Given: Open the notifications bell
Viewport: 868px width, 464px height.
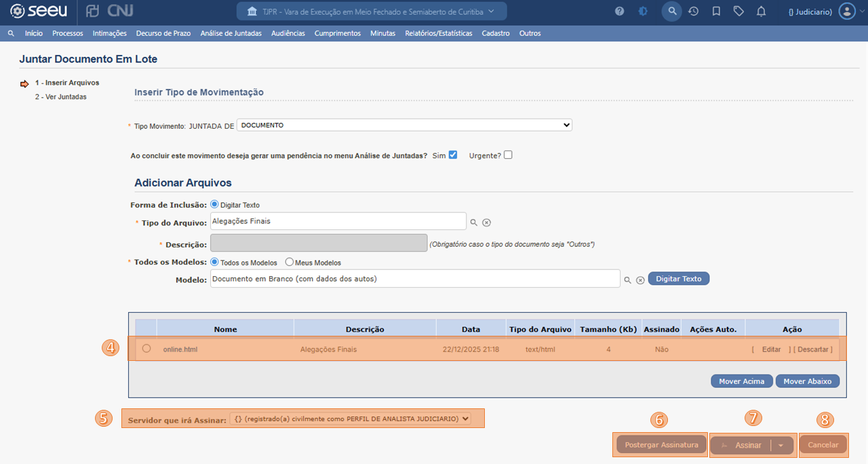Looking at the screenshot, I should point(761,12).
